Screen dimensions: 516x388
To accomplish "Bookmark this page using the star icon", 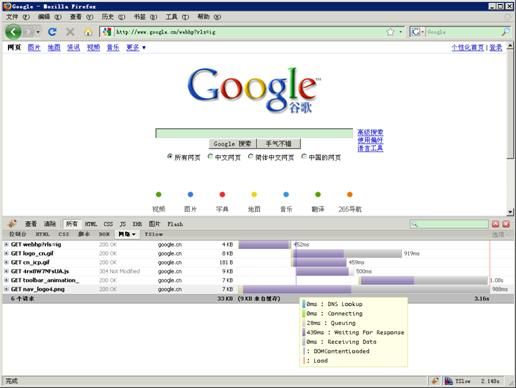I will (x=390, y=32).
